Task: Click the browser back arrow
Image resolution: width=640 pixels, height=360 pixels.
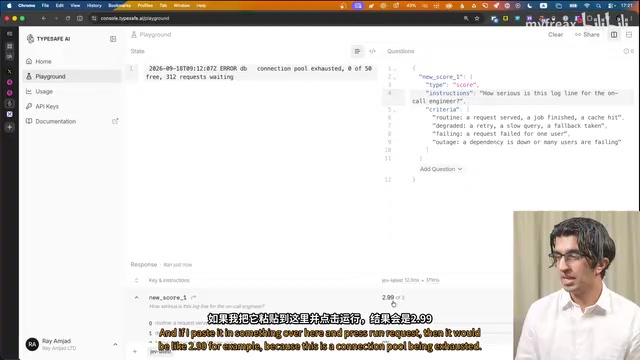Action: (x=44, y=18)
